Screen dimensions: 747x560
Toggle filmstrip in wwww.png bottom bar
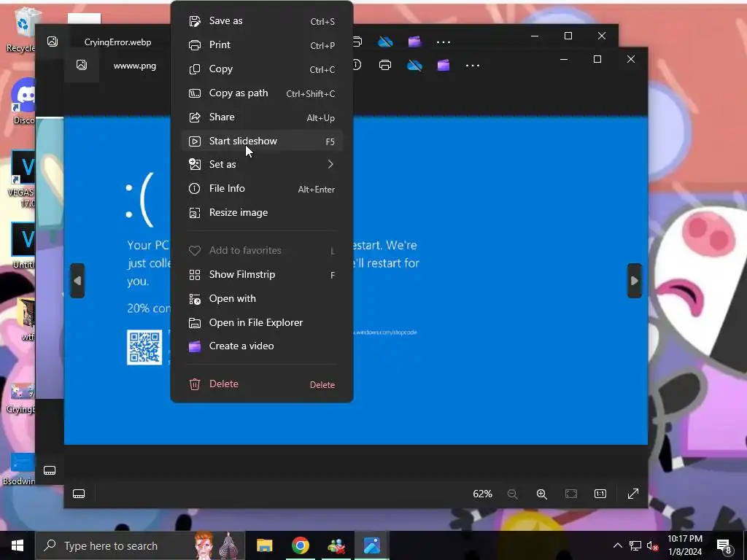79,494
